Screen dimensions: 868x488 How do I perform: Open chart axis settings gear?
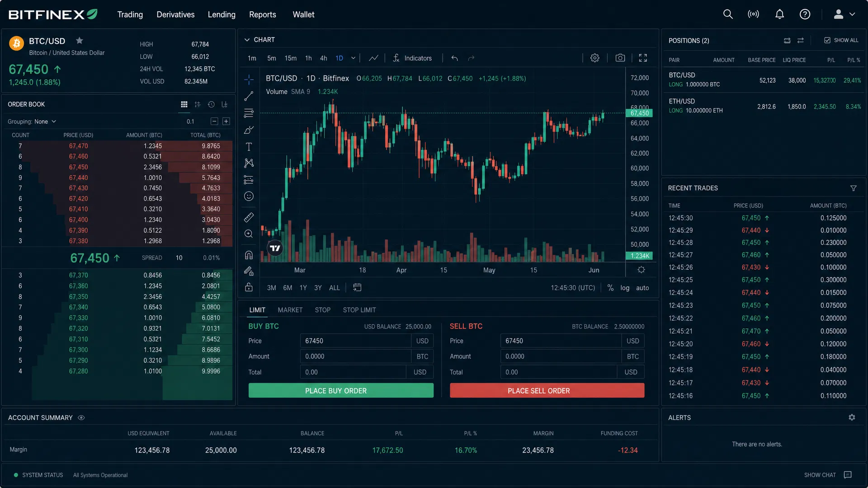[x=641, y=270]
